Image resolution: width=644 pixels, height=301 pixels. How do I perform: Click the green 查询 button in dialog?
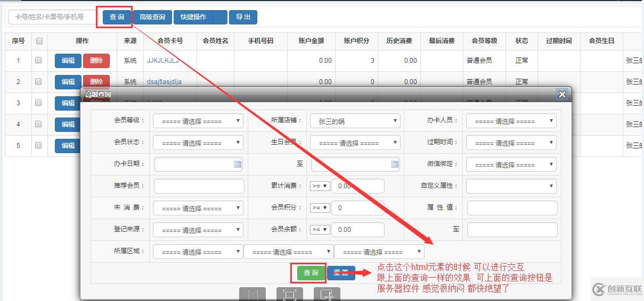tap(311, 273)
